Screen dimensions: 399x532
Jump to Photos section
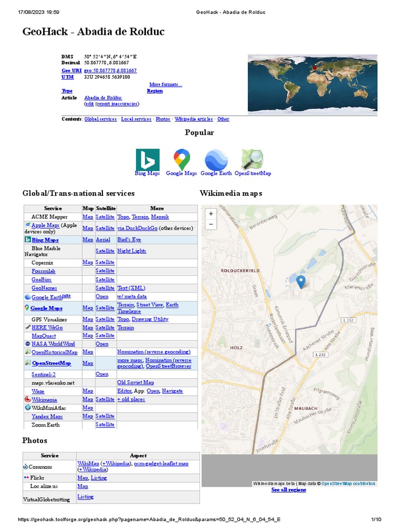tap(163, 119)
